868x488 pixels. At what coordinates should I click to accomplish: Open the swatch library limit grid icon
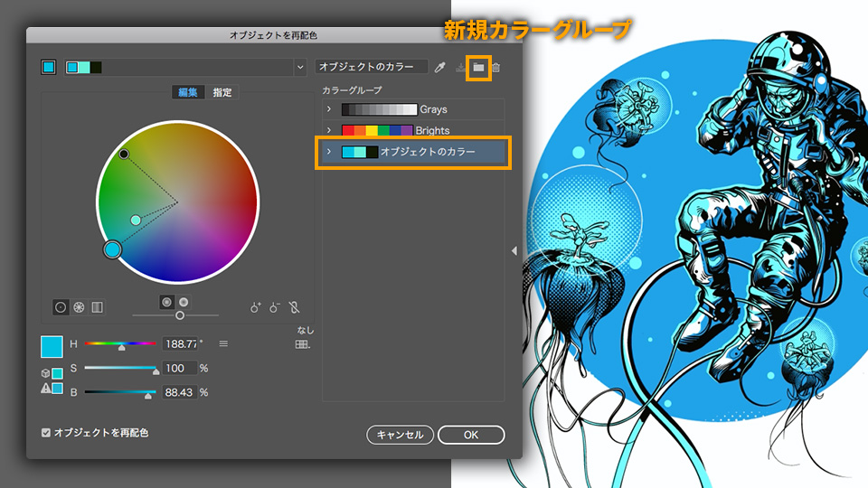coord(303,344)
